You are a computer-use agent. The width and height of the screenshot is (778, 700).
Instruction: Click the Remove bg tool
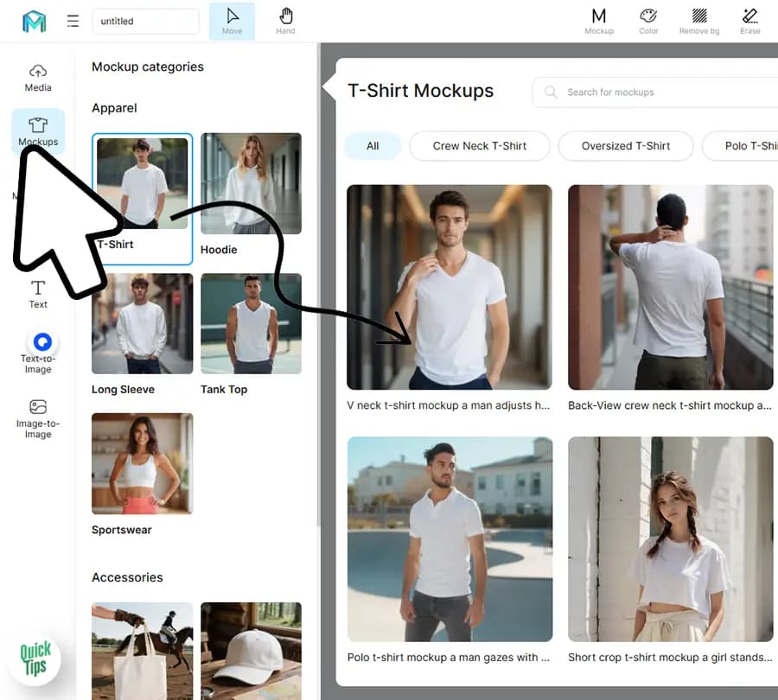699,21
